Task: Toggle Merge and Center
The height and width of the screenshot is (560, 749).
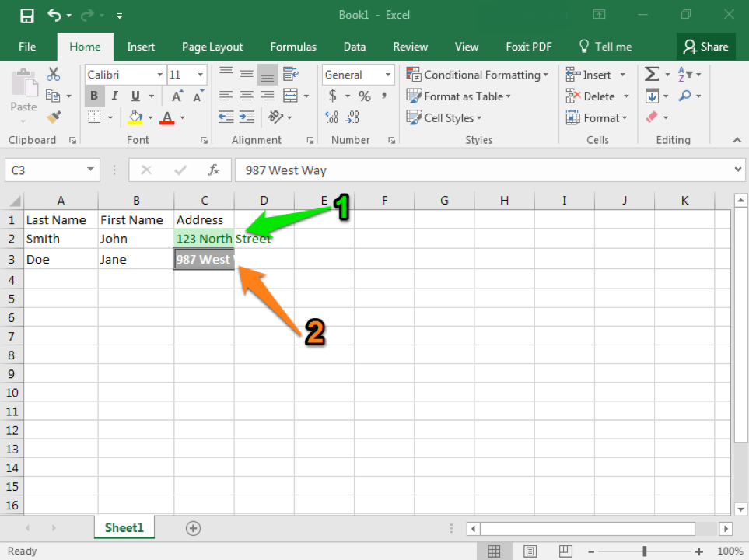Action: click(x=290, y=96)
